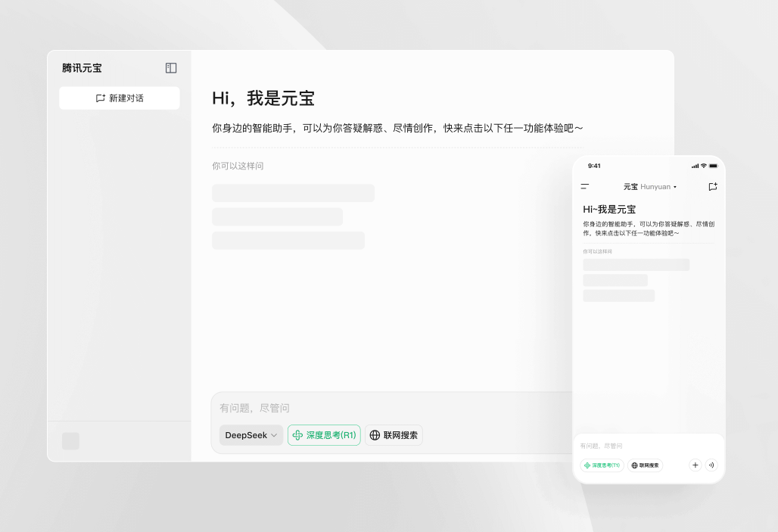This screenshot has width=778, height=532.
Task: Click the Hi~我是元宝 heading on phone
Action: coord(609,210)
